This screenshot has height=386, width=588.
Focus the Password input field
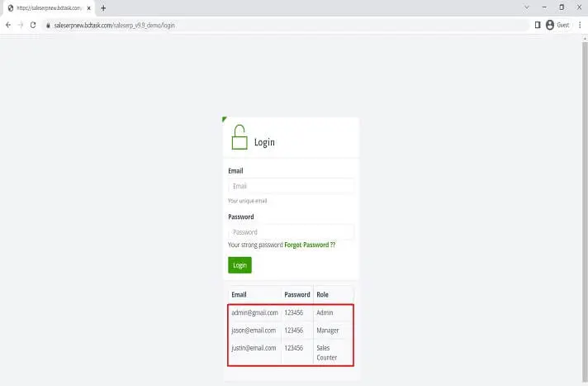pyautogui.click(x=291, y=232)
